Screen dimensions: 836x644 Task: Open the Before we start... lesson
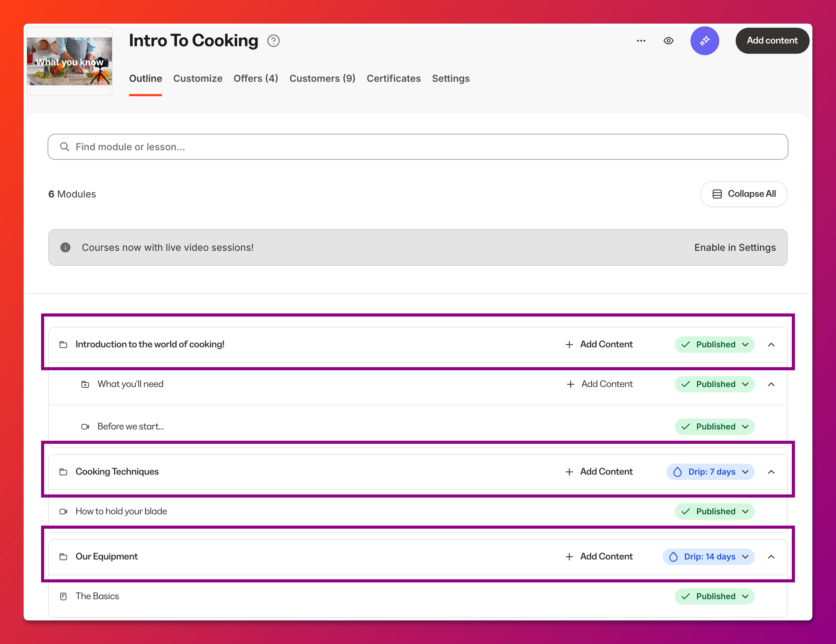(x=131, y=426)
